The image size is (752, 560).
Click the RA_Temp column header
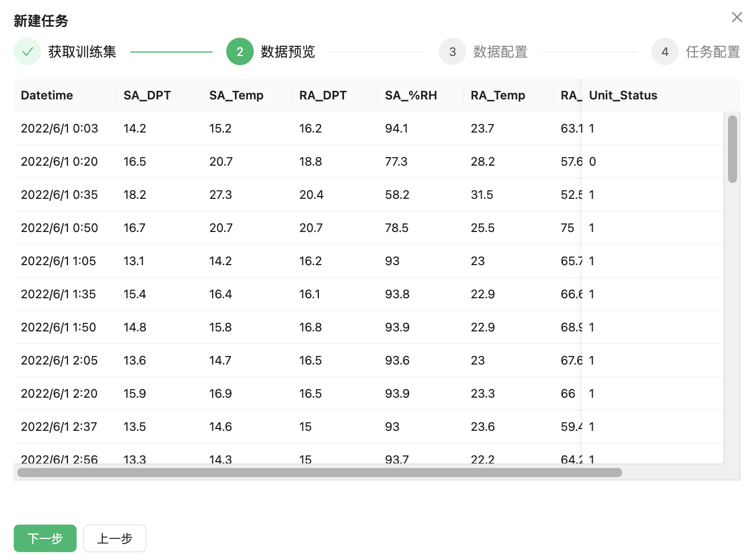pyautogui.click(x=498, y=95)
